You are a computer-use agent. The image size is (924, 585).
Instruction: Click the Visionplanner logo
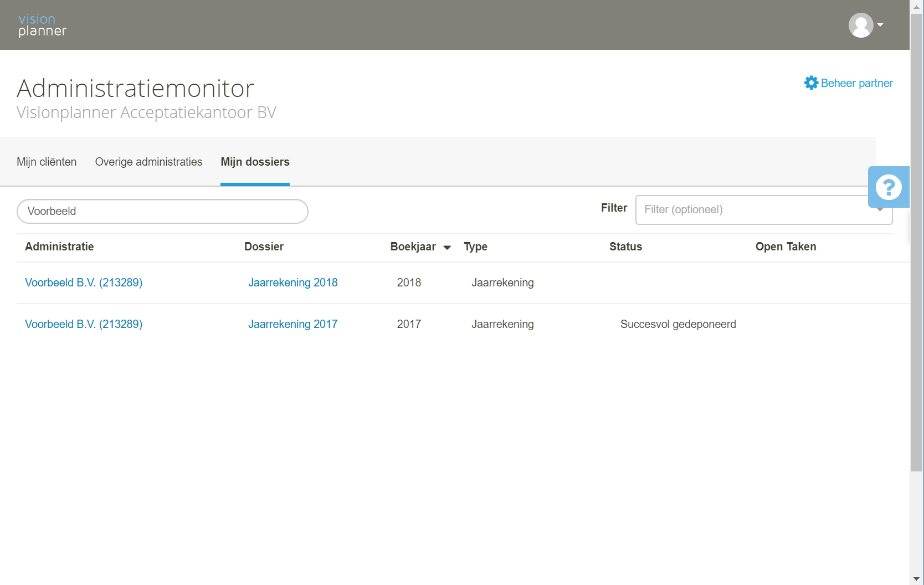coord(42,25)
